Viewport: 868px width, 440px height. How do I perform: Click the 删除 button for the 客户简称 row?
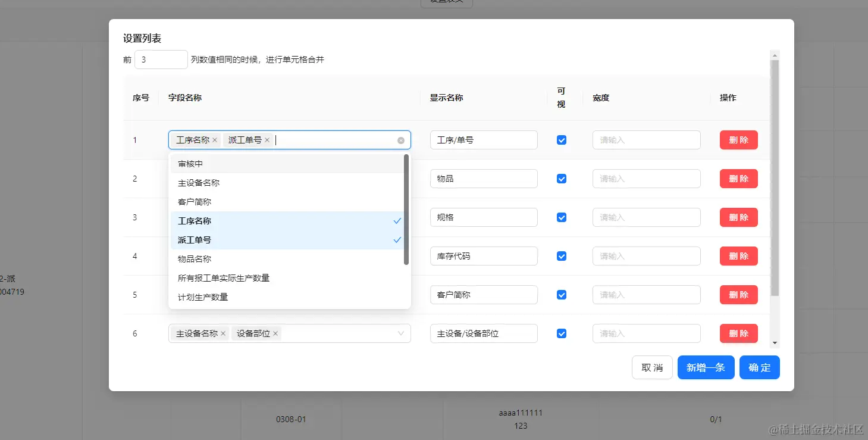738,294
